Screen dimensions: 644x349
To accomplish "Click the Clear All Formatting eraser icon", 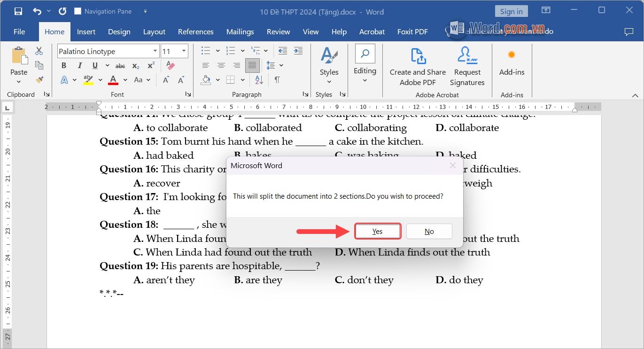I will point(170,66).
